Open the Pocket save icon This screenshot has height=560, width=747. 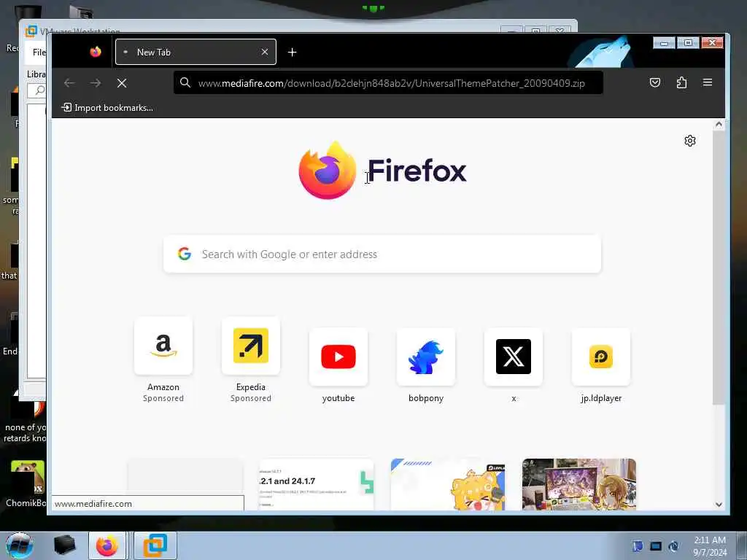tap(655, 83)
